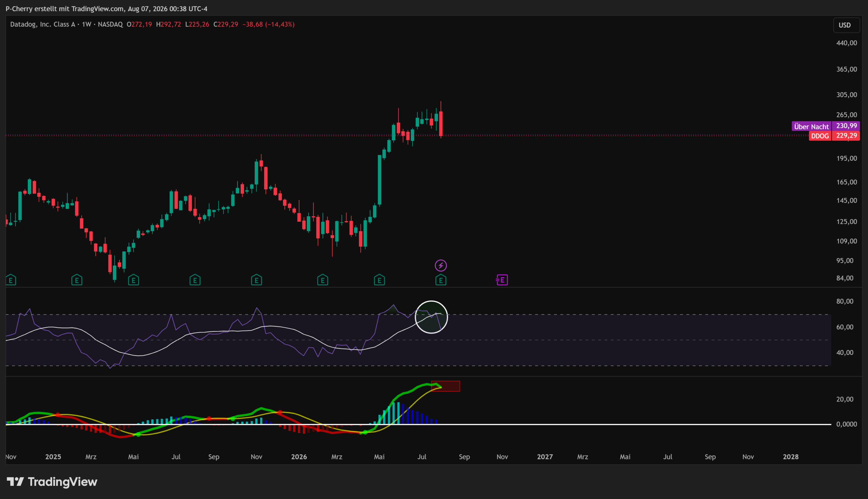Viewport: 868px width, 499px height.
Task: Click the change value −38,68 (−14,43%)
Action: pos(268,24)
